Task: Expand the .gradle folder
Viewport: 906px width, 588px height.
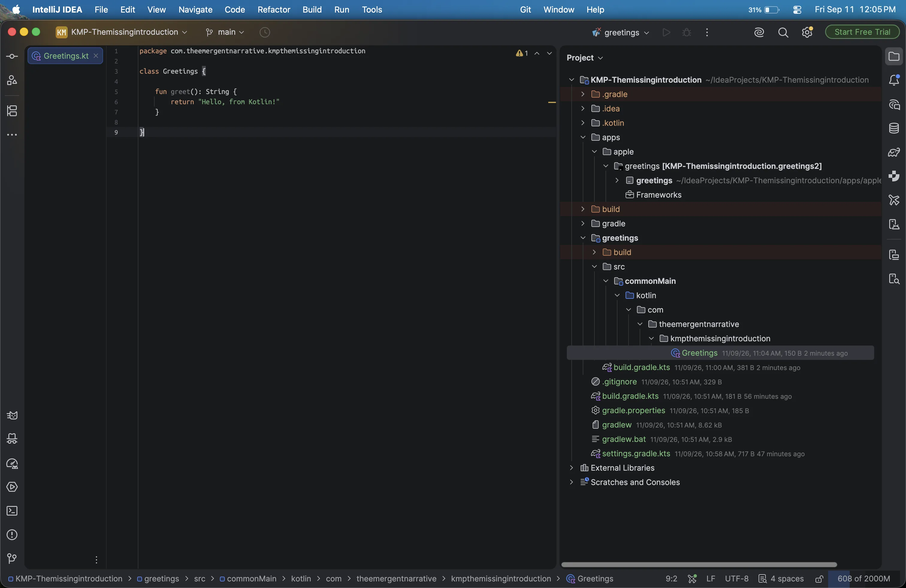Action: [582, 94]
